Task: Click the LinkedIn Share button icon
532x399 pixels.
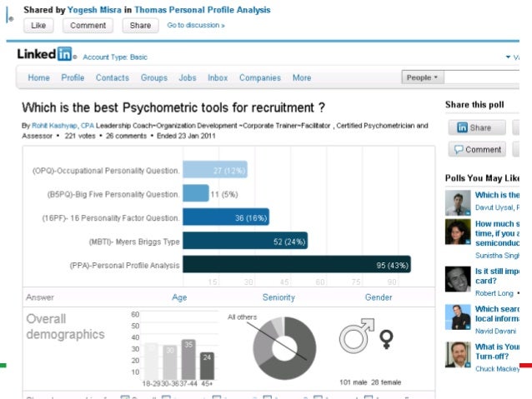Action: tap(462, 127)
